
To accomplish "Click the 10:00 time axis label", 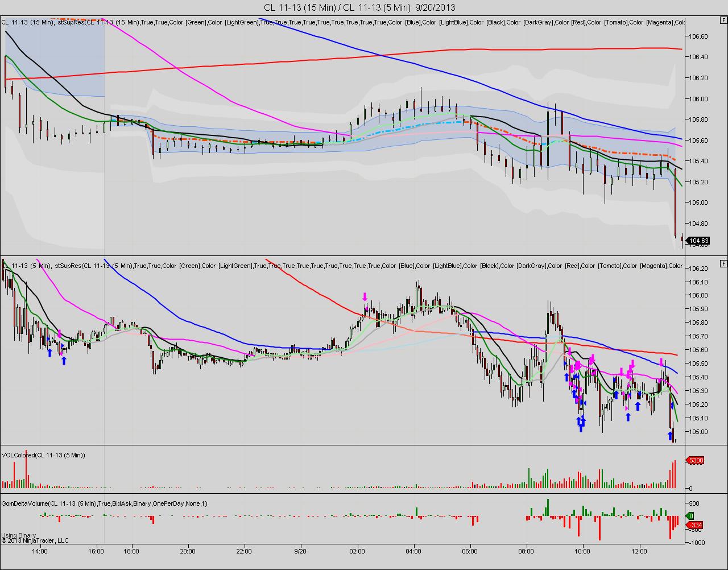I will click(582, 551).
